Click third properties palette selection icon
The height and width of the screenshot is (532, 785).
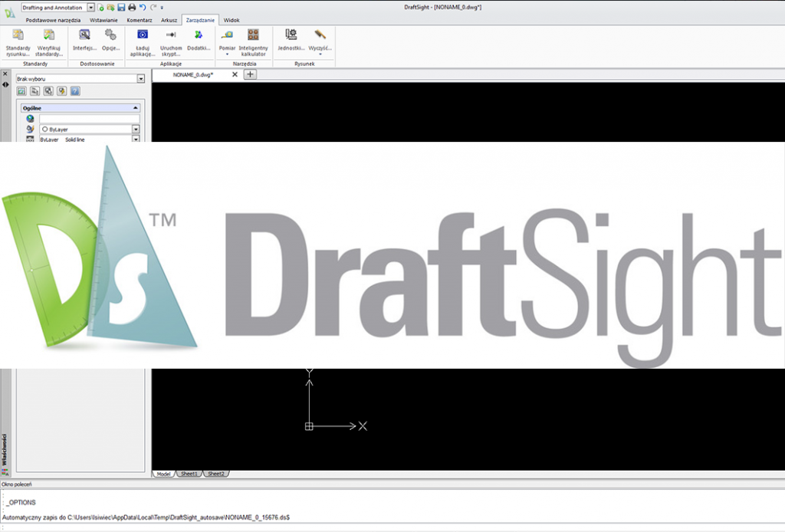point(48,91)
